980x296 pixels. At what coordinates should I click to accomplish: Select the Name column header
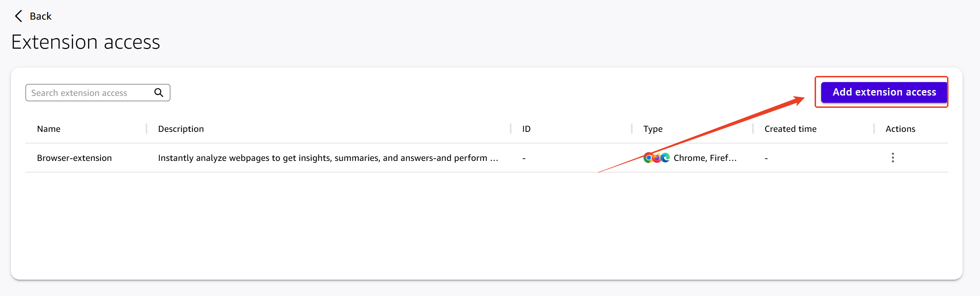coord(49,129)
